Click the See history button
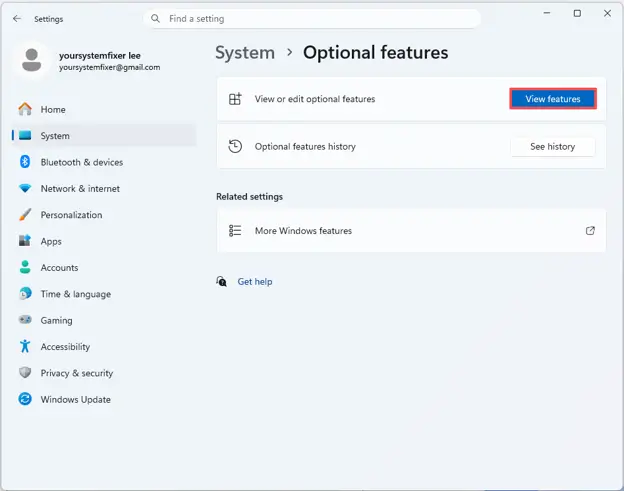 click(553, 146)
